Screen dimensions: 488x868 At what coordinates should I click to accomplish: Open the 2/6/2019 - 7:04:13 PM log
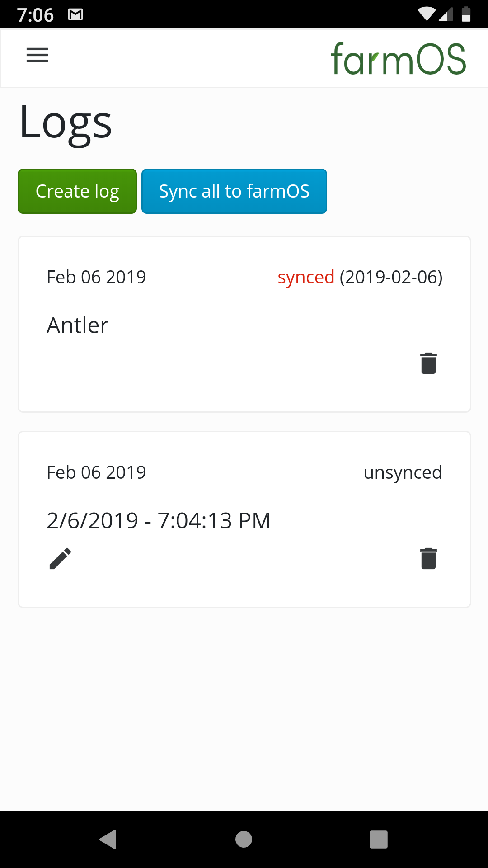[x=159, y=521]
